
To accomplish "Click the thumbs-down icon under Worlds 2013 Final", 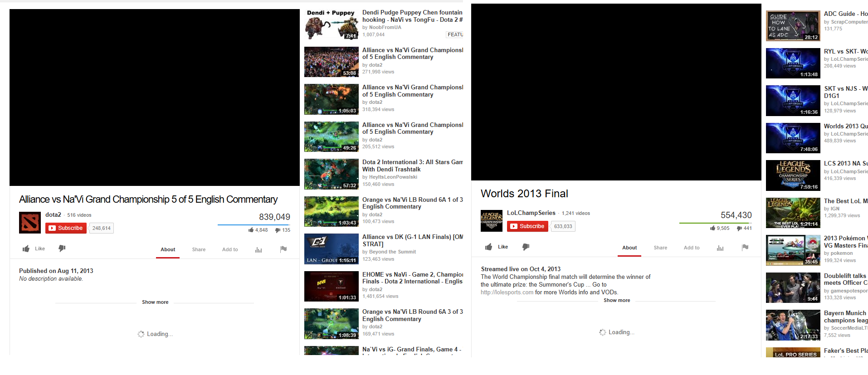I will tap(526, 247).
